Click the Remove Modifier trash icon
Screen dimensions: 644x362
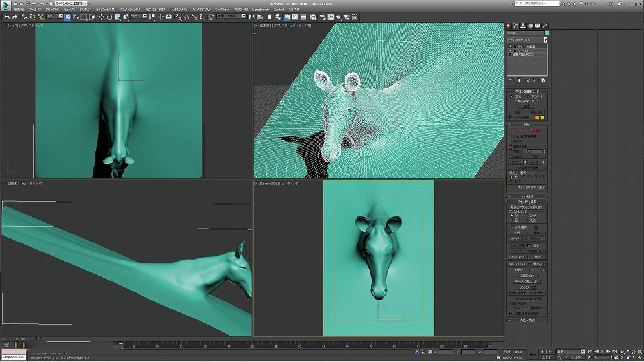pyautogui.click(x=535, y=80)
